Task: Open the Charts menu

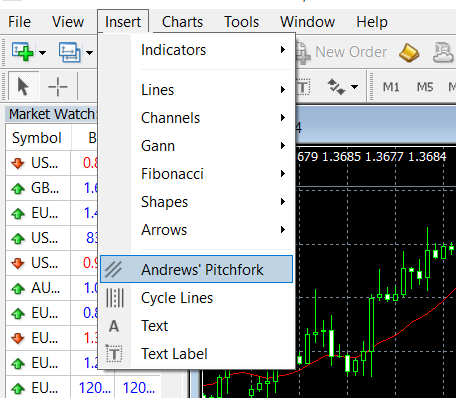Action: (182, 22)
